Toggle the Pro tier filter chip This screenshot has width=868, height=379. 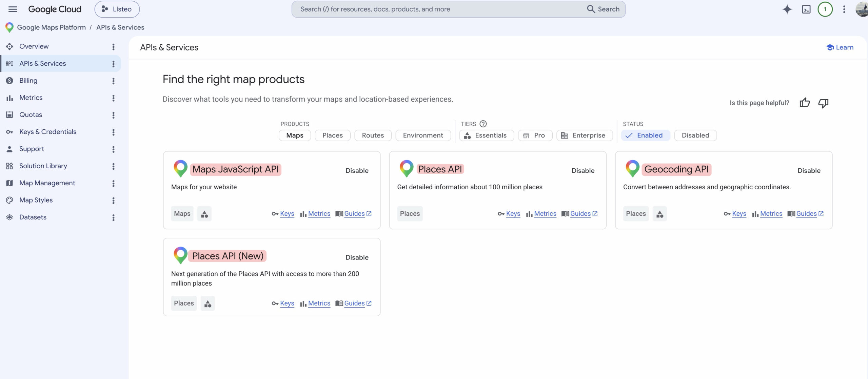[535, 135]
